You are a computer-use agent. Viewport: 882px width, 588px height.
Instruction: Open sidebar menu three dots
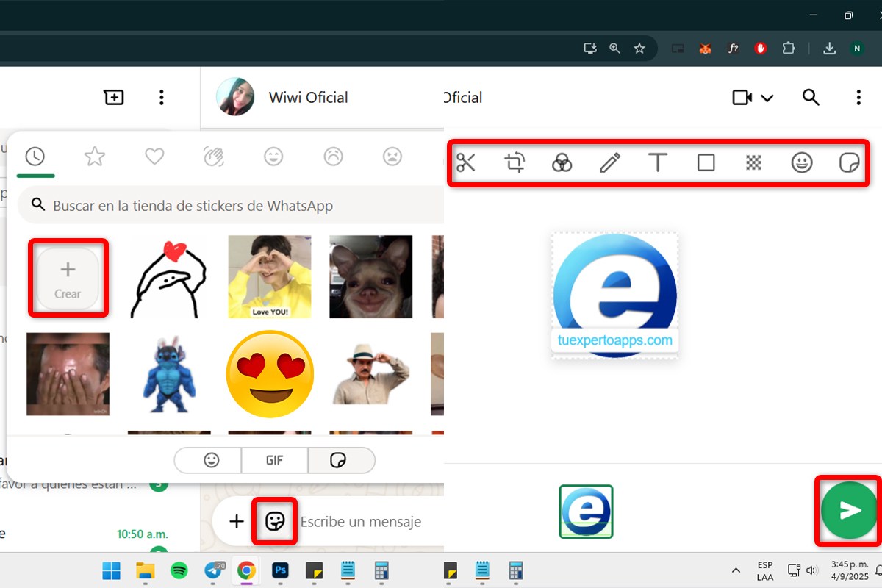[162, 97]
